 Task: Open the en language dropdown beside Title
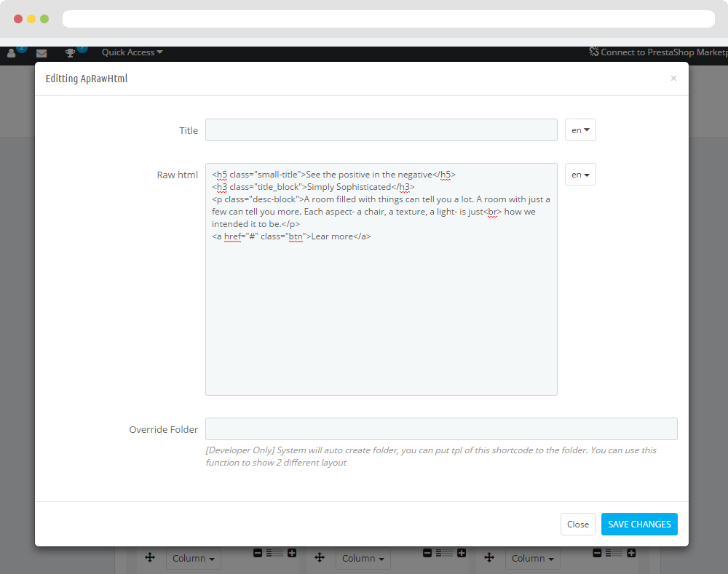pos(580,130)
